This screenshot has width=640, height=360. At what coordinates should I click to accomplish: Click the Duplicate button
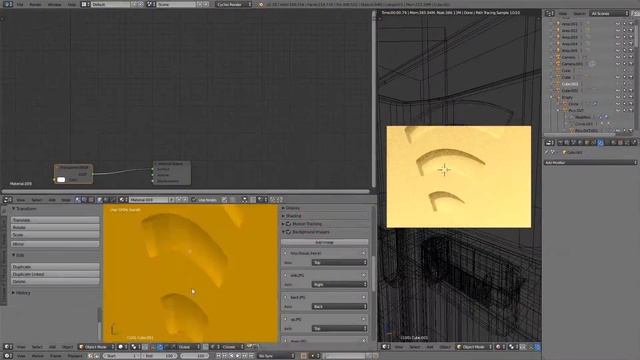tap(55, 267)
